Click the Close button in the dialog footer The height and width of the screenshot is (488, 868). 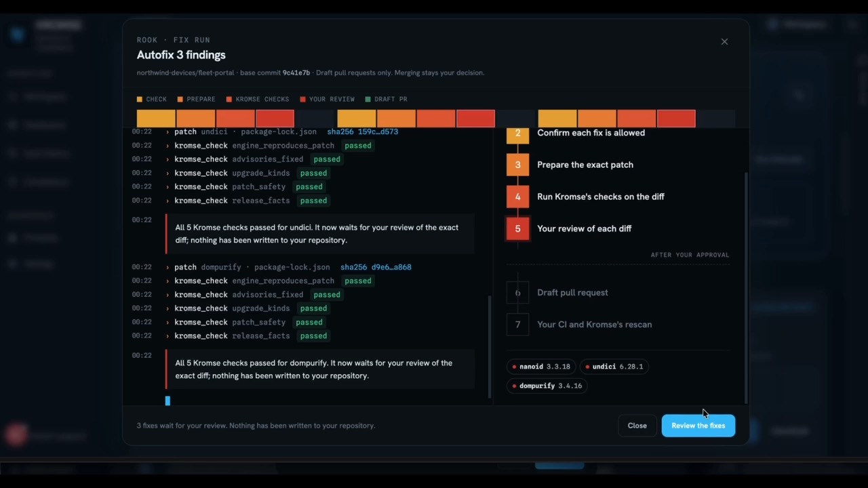point(637,426)
